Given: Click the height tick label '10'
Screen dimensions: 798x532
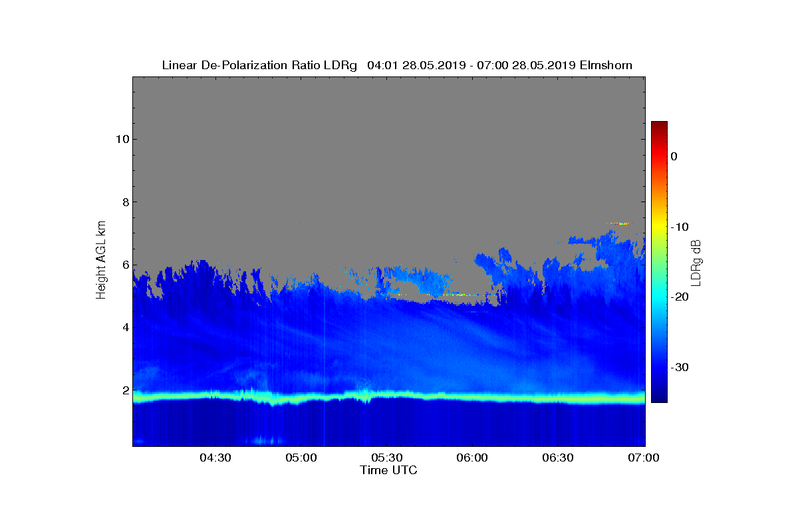Looking at the screenshot, I should pyautogui.click(x=121, y=139).
